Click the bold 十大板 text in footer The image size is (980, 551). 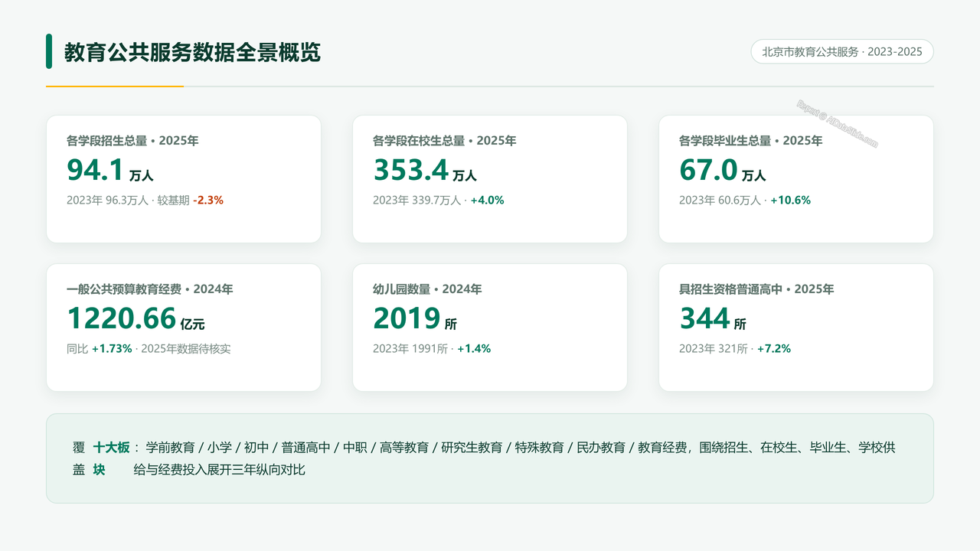click(x=112, y=447)
